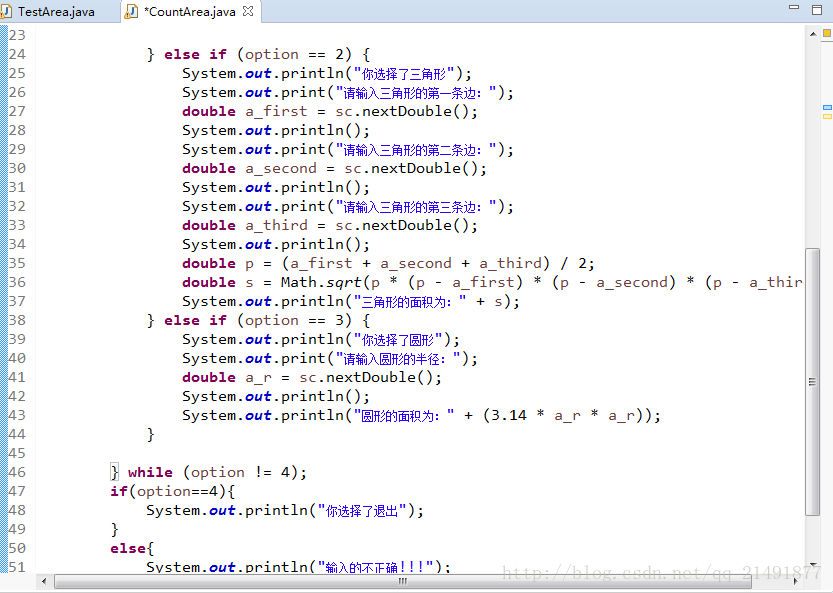Click the yellow marker below the blue one in the overview ruler
This screenshot has width=833, height=593.
click(x=827, y=116)
